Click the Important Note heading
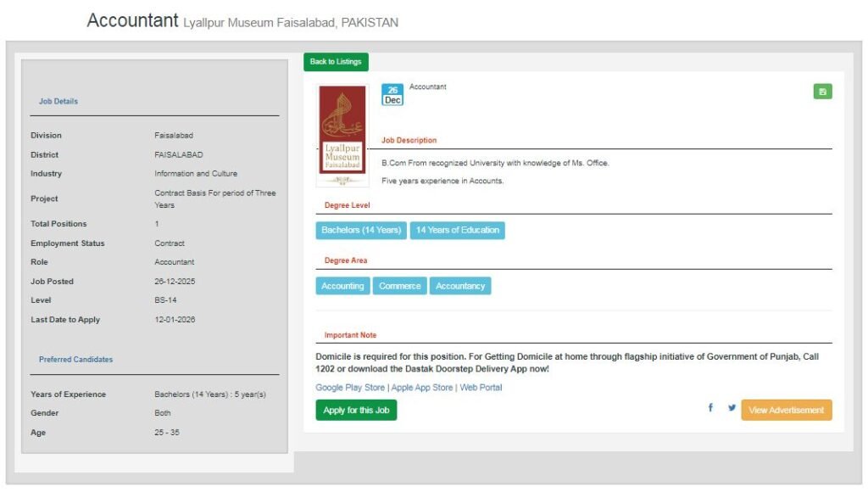This screenshot has height=492, width=868. tap(350, 336)
